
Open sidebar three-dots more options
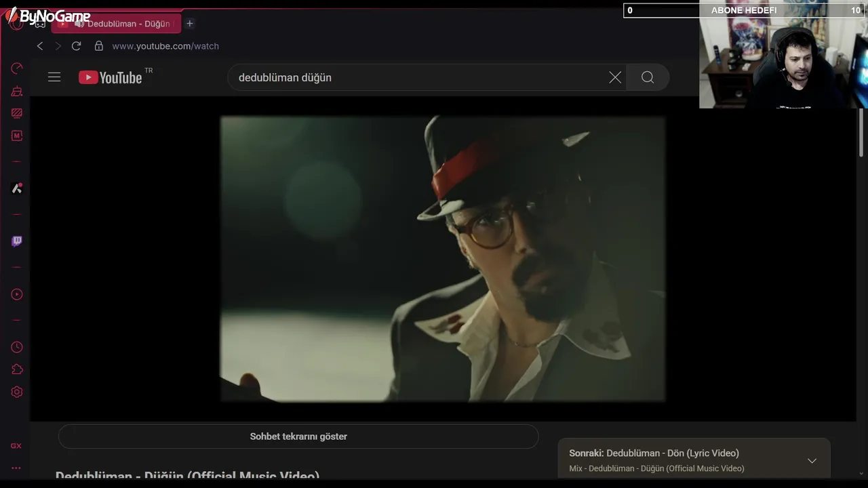(x=16, y=468)
